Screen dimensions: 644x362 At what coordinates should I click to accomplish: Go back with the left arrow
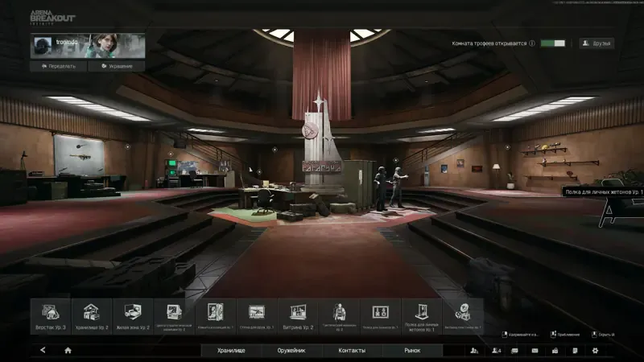tap(43, 350)
